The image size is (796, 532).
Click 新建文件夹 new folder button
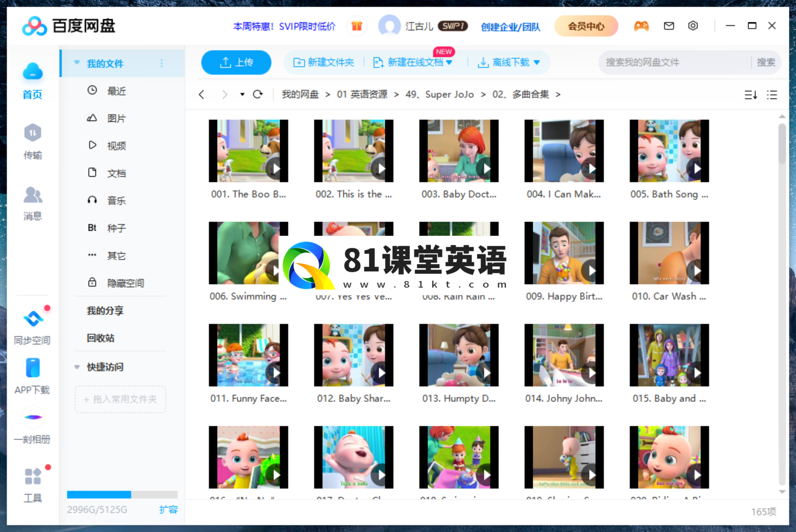323,62
